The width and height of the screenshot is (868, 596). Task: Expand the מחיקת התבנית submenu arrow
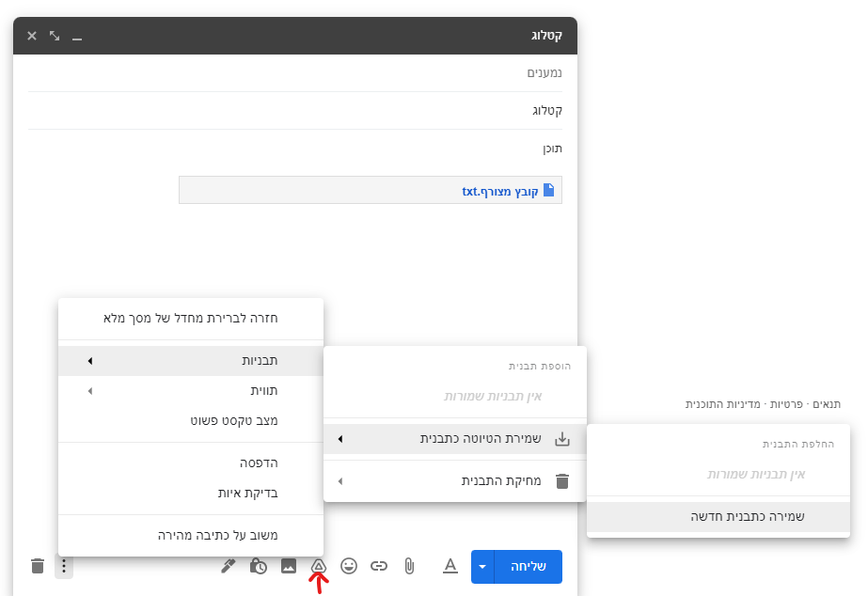(340, 481)
